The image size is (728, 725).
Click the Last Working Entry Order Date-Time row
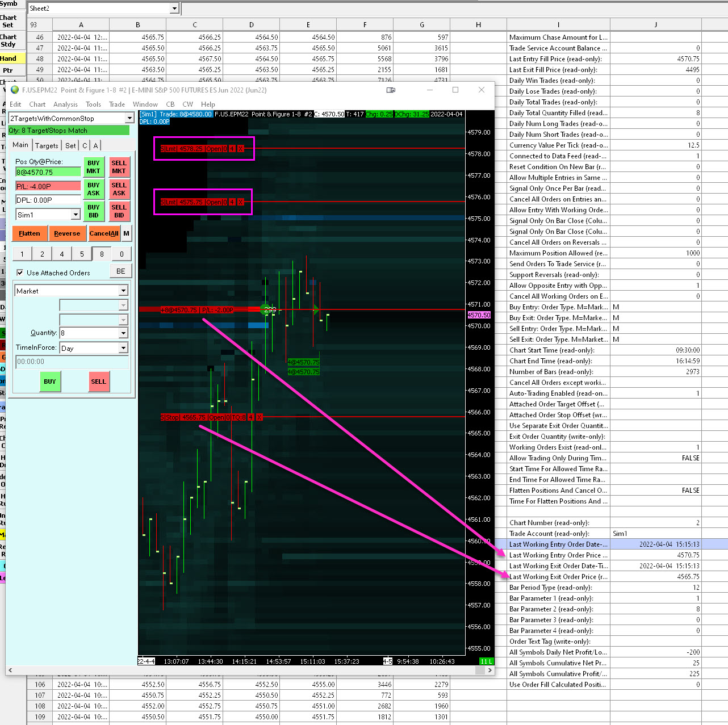(604, 544)
